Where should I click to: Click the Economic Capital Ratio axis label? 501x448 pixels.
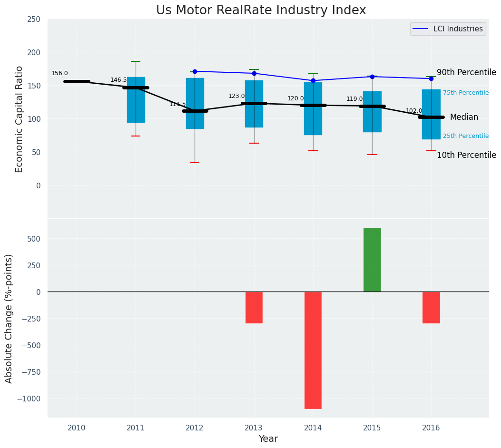pyautogui.click(x=20, y=119)
